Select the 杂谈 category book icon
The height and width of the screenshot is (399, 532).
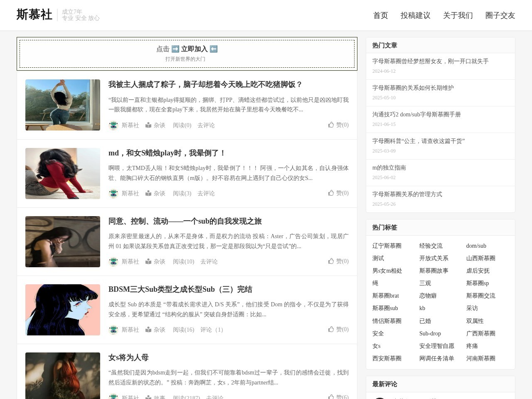click(x=148, y=125)
